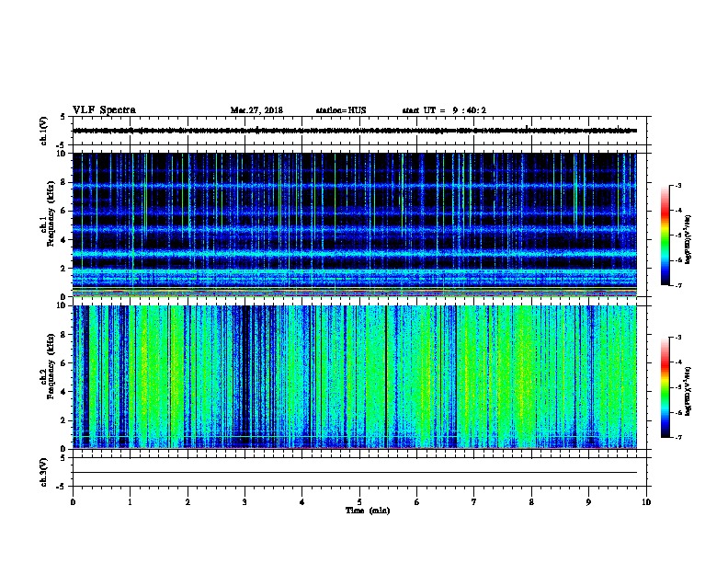Image resolution: width=728 pixels, height=563 pixels.
Task: Click the '-7' label on ch.1 colorbar
Action: pyautogui.click(x=677, y=285)
